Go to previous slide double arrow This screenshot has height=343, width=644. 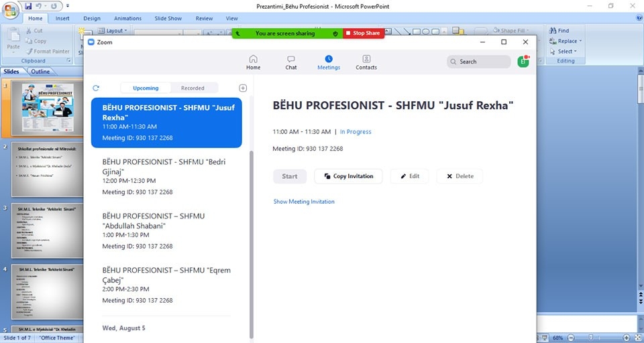click(641, 295)
